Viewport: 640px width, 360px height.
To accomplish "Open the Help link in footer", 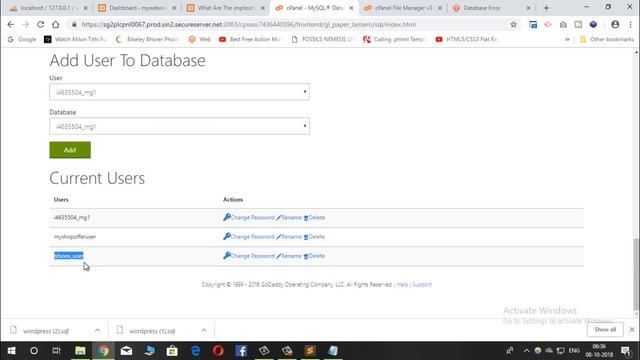I will [402, 284].
